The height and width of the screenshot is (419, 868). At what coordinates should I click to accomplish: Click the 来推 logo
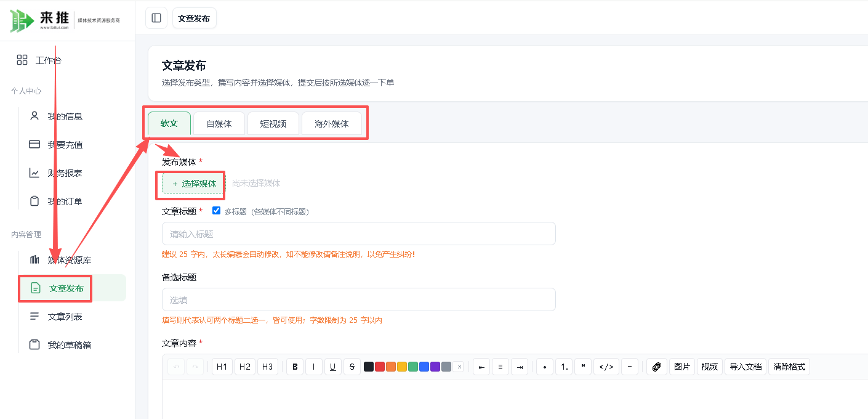(65, 20)
